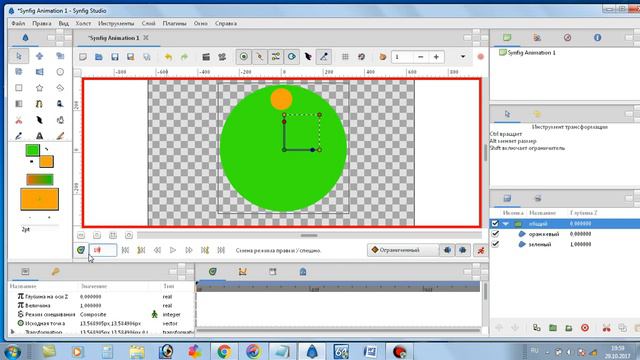Image resolution: width=640 pixels, height=360 pixels.
Task: Toggle angle handles display
Action: pos(324,57)
